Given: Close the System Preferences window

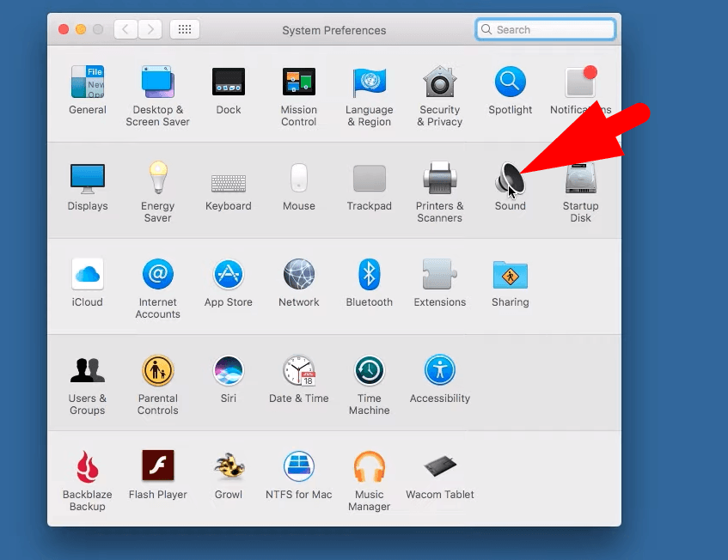Looking at the screenshot, I should pyautogui.click(x=64, y=30).
